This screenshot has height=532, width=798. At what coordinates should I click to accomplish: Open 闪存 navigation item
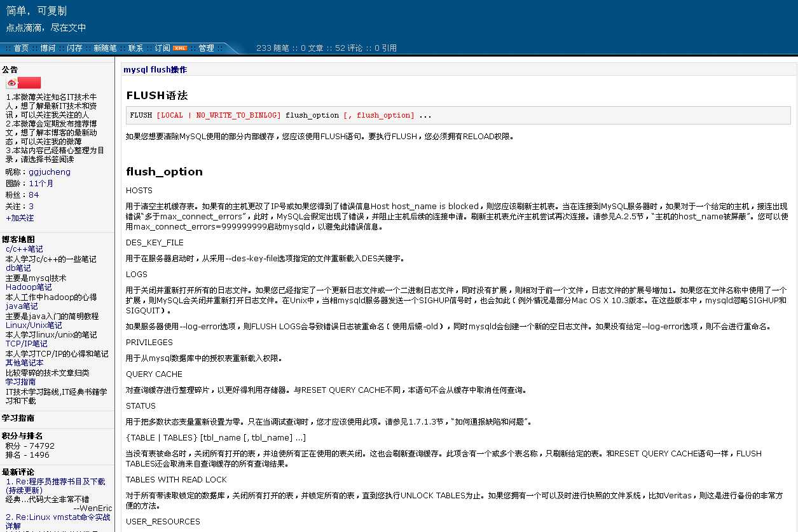[x=74, y=48]
